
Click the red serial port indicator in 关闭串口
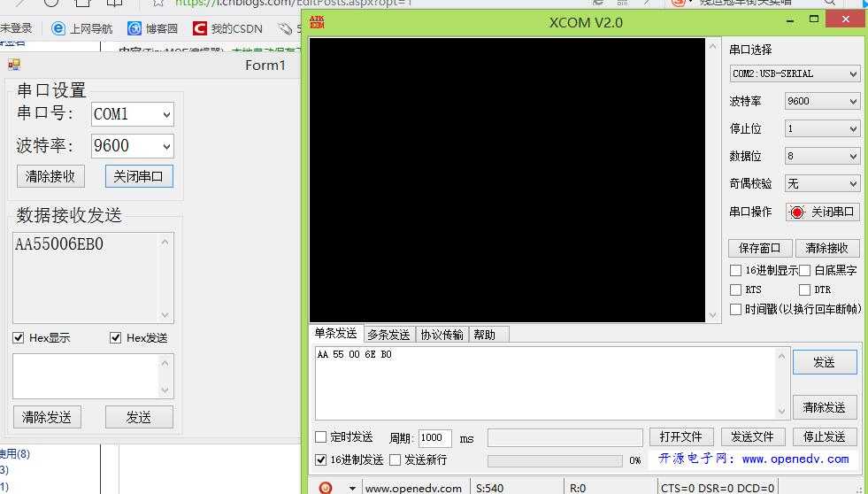[797, 212]
